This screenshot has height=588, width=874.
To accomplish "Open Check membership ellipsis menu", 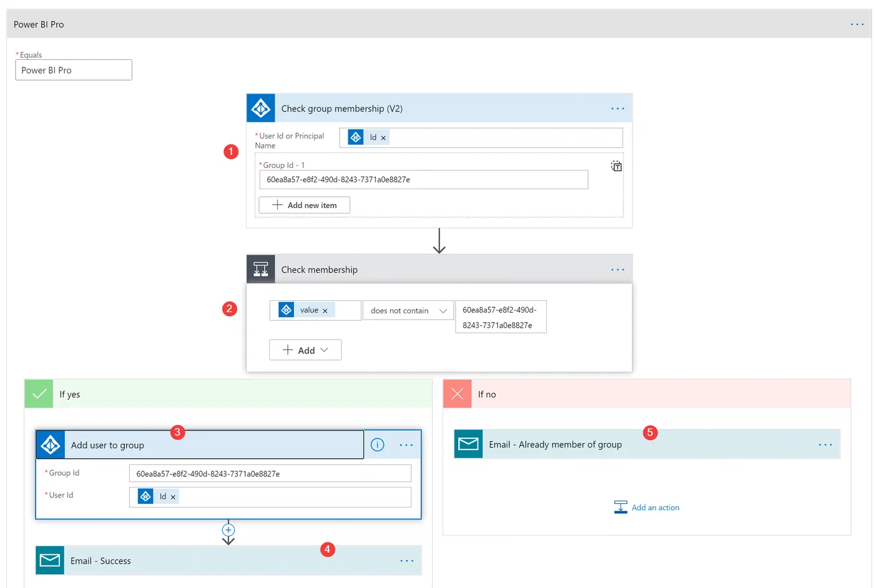I will pyautogui.click(x=617, y=270).
